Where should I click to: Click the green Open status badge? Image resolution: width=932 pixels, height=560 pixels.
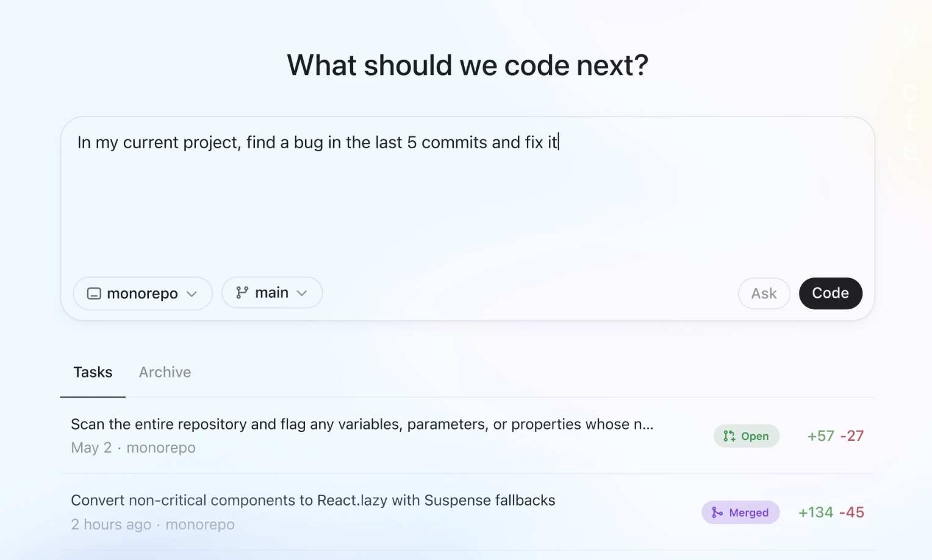747,436
